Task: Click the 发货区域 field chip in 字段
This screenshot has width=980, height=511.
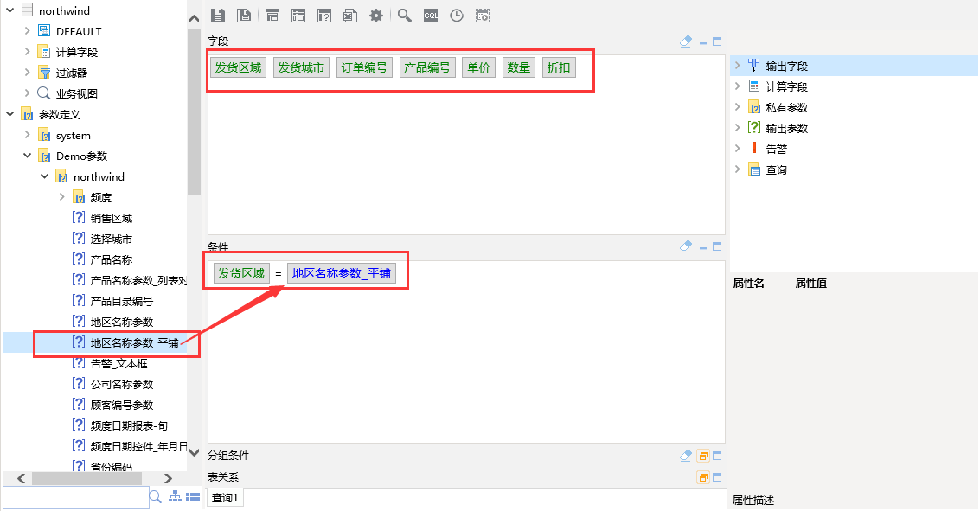Action: [239, 67]
